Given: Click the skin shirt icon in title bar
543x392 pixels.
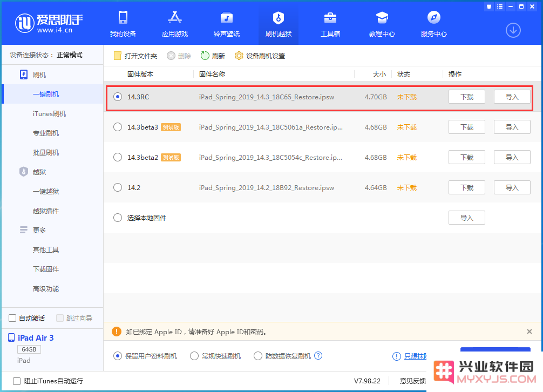Looking at the screenshot, I should (x=489, y=6).
